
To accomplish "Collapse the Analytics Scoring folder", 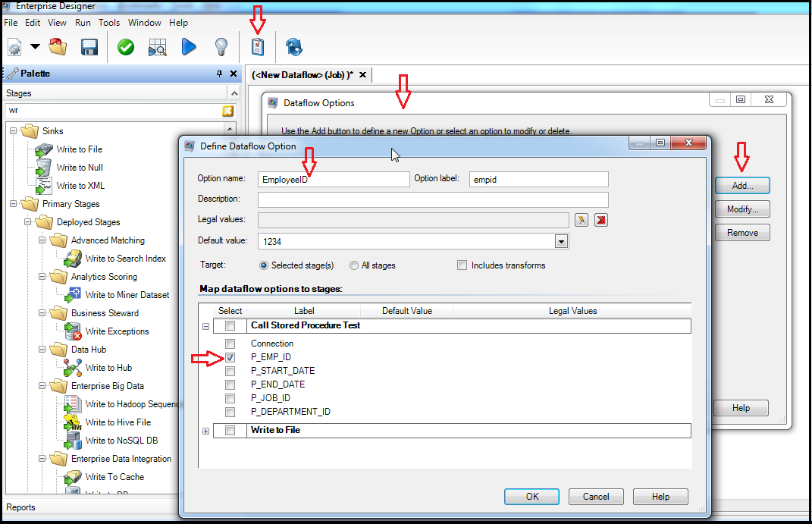I will pyautogui.click(x=42, y=277).
